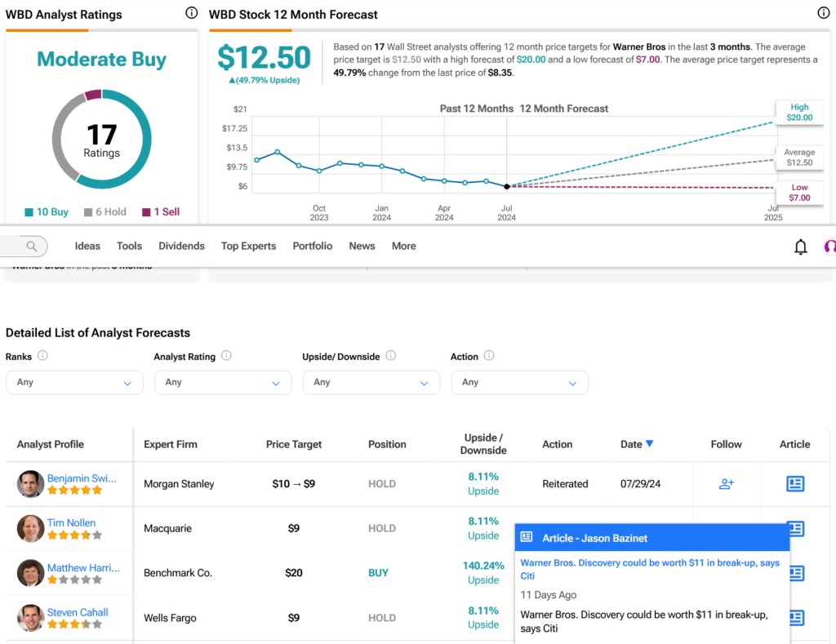
Task: Follow analyst Benjamin Swinburne icon
Action: [726, 484]
